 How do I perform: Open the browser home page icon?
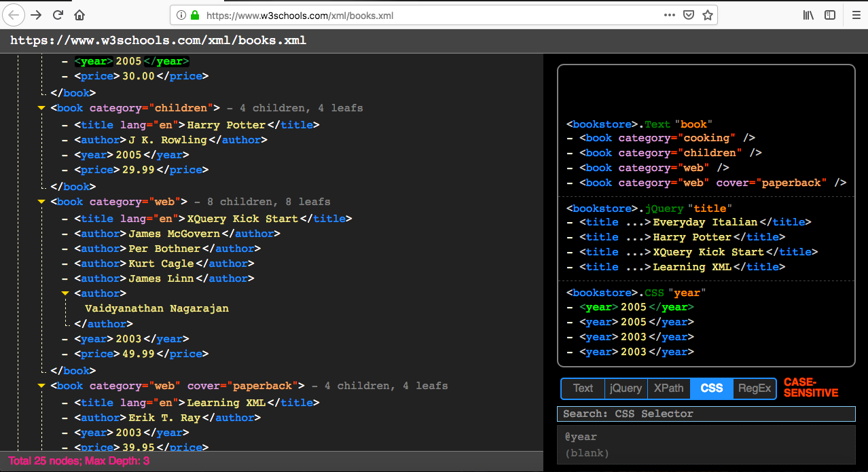pos(79,15)
